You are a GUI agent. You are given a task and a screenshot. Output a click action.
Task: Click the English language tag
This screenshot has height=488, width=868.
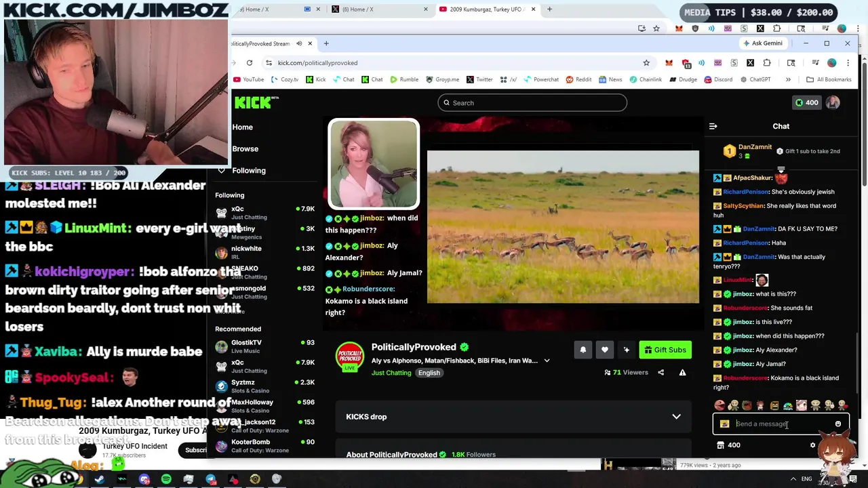(x=429, y=373)
